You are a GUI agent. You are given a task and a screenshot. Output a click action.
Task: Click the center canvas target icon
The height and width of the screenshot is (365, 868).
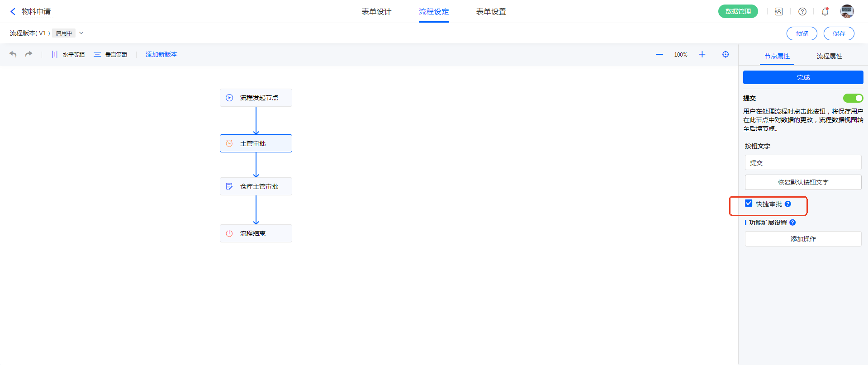tap(725, 54)
